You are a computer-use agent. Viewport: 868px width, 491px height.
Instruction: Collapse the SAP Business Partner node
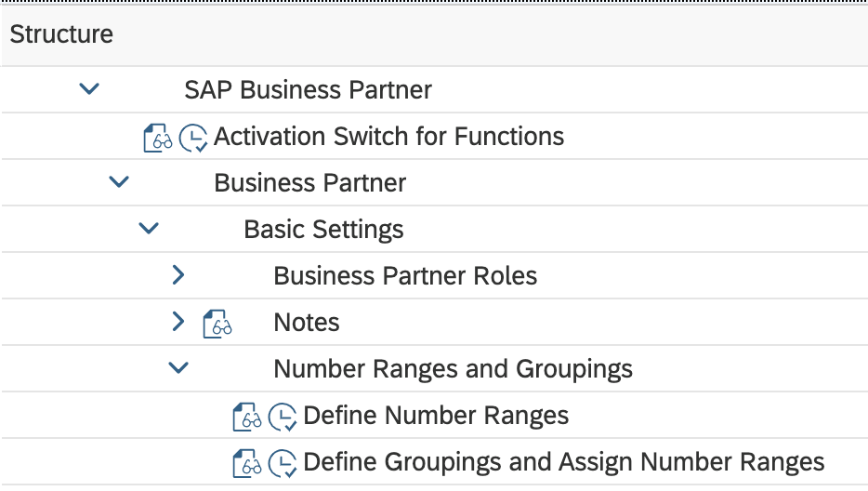[x=89, y=90]
